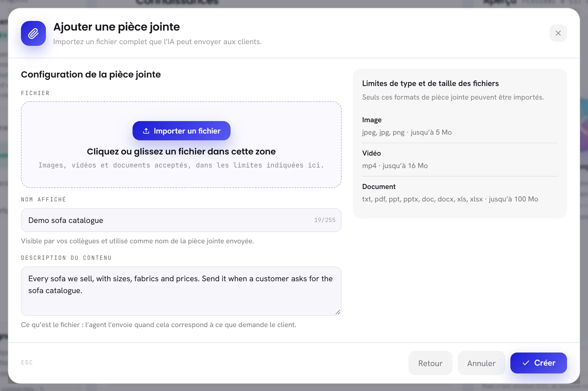588x391 pixels.
Task: Click the 'Configuration de la pièce jointe' heading
Action: (x=91, y=74)
